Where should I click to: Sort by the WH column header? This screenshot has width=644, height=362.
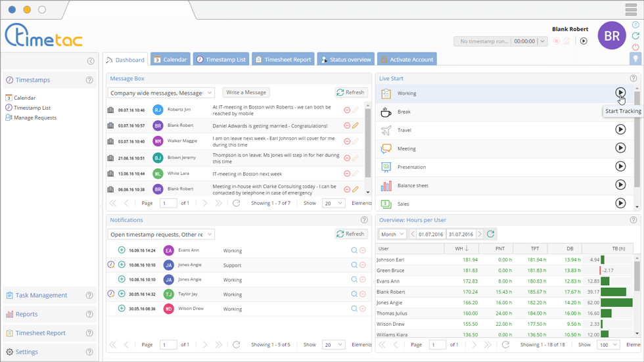click(x=461, y=248)
